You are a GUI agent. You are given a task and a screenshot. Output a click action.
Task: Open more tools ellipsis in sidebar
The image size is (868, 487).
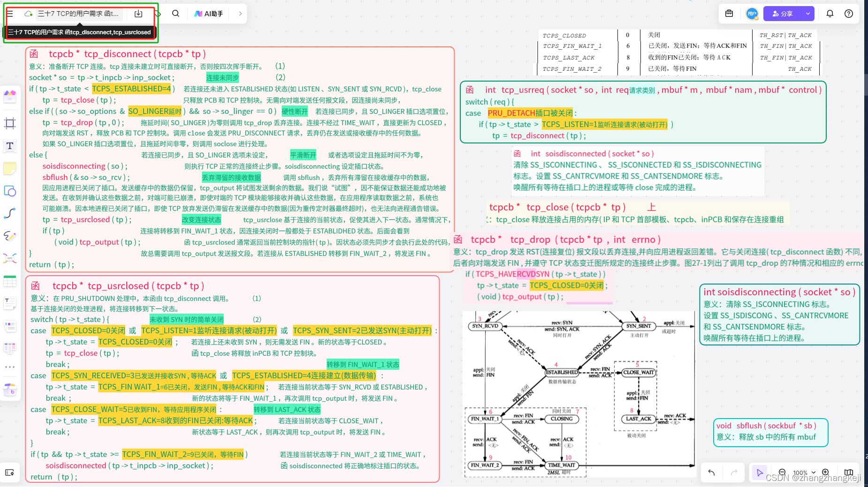point(10,367)
